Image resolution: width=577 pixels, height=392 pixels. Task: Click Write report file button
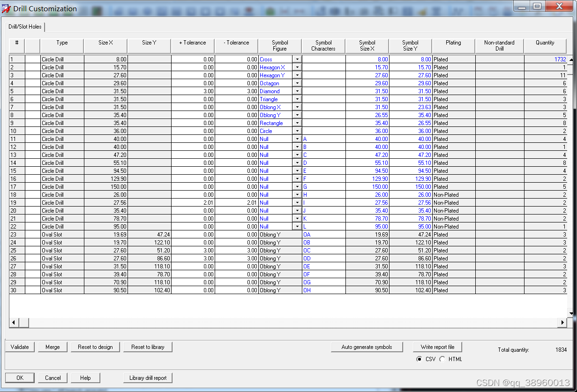coord(437,347)
